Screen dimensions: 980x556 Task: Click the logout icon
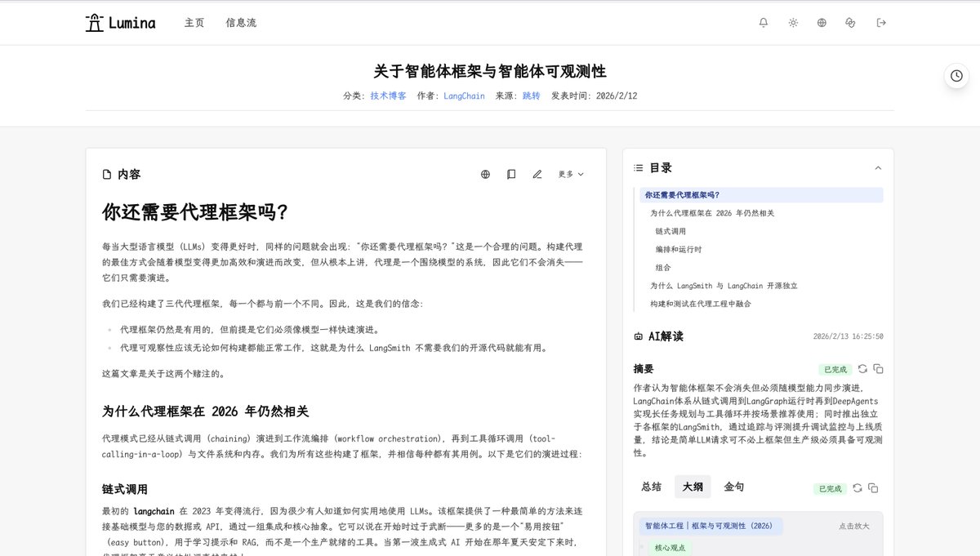[881, 23]
